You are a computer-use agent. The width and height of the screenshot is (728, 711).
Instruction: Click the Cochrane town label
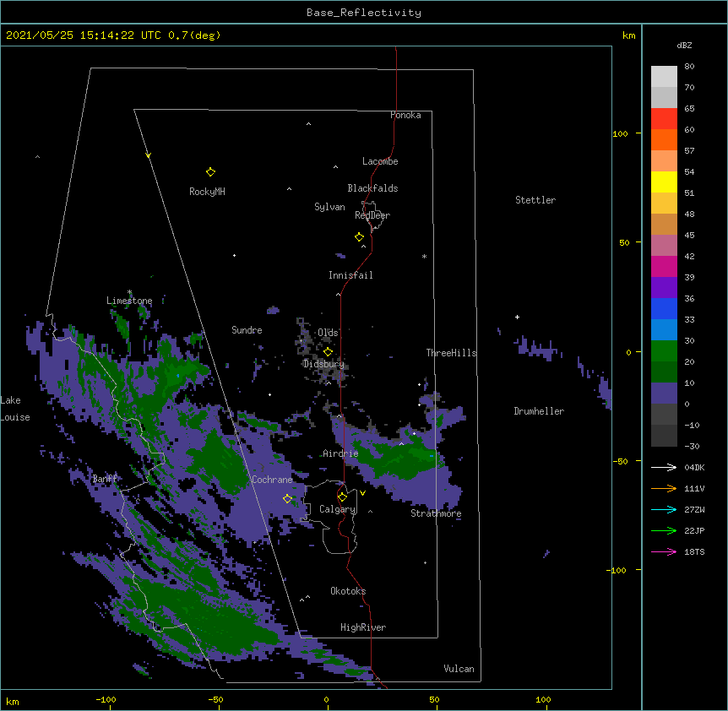(272, 480)
